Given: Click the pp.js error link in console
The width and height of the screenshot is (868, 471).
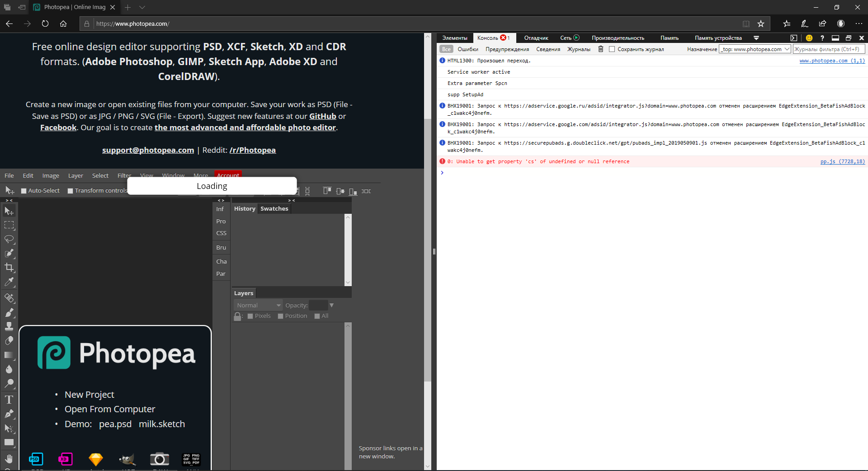Looking at the screenshot, I should pos(842,161).
